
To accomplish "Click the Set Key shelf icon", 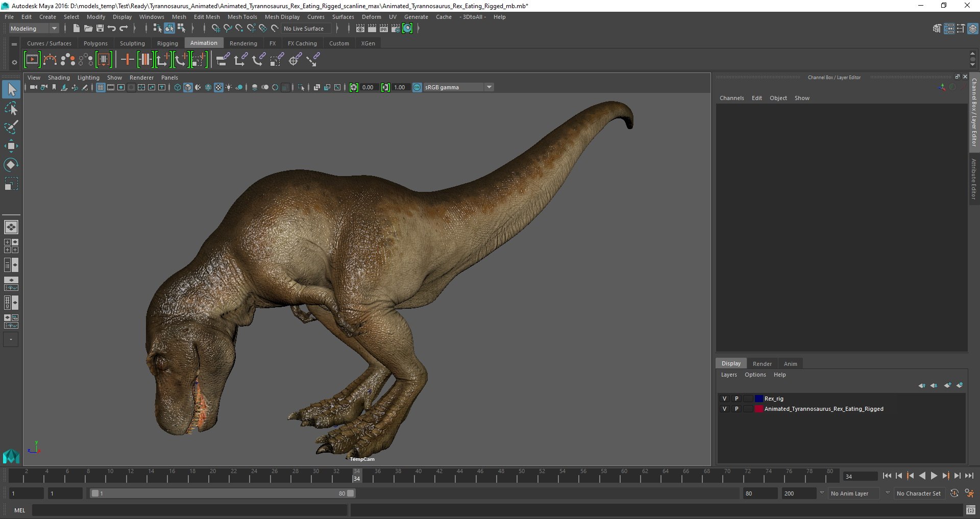I will tap(127, 60).
